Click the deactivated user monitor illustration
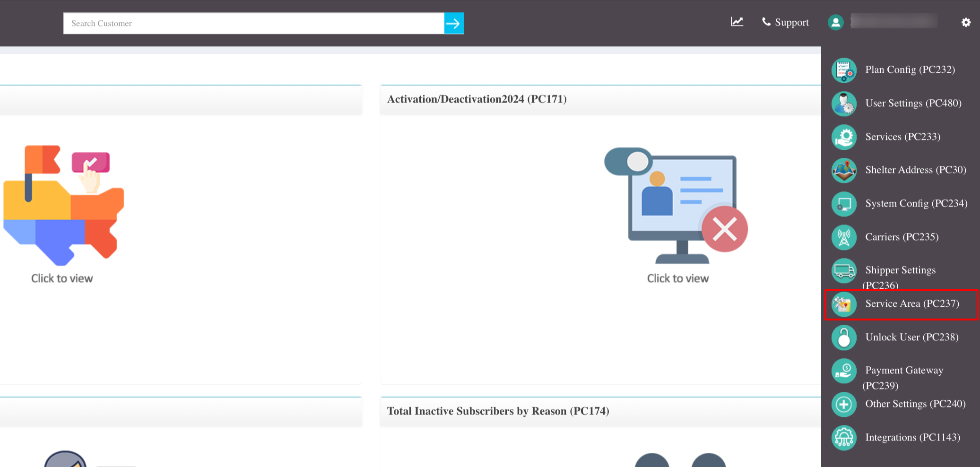Viewport: 980px width, 467px height. [676, 206]
